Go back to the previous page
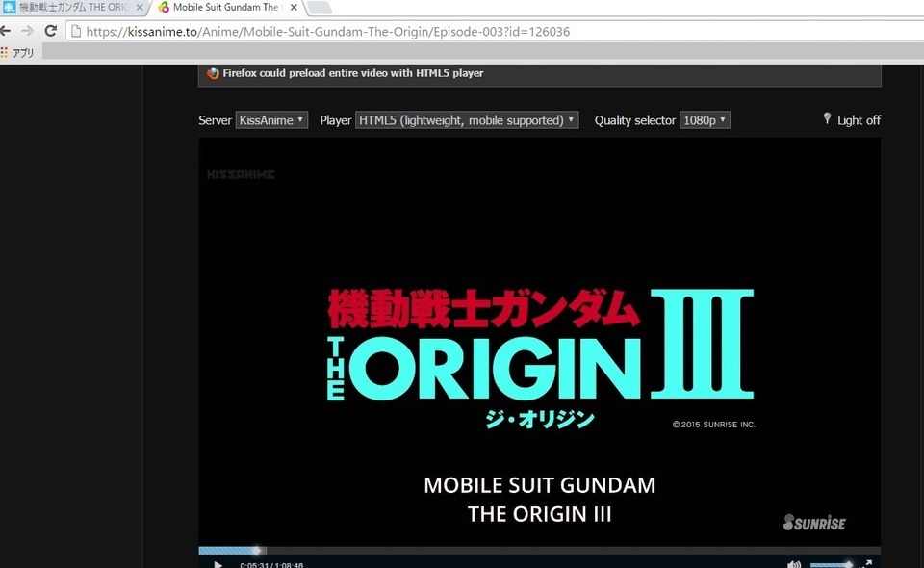Image resolution: width=924 pixels, height=568 pixels. pos(5,31)
